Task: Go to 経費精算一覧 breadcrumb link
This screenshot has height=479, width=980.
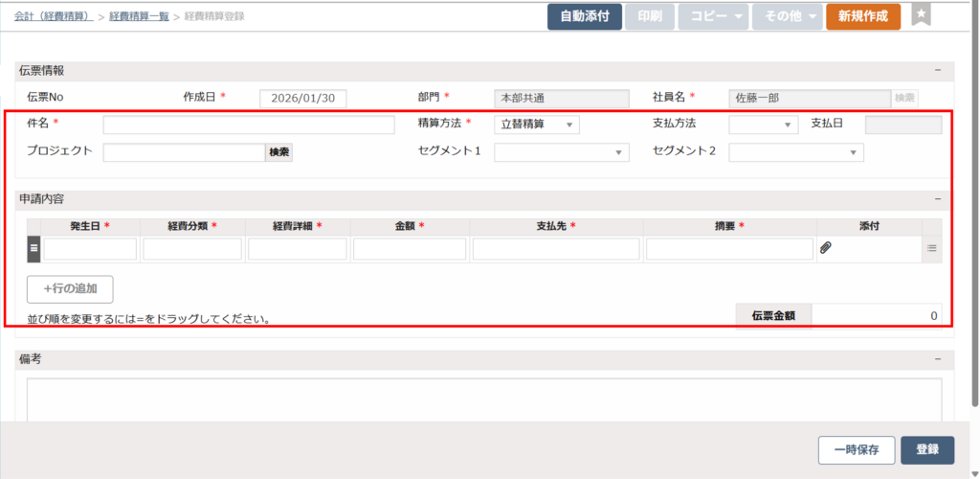Action: 138,16
